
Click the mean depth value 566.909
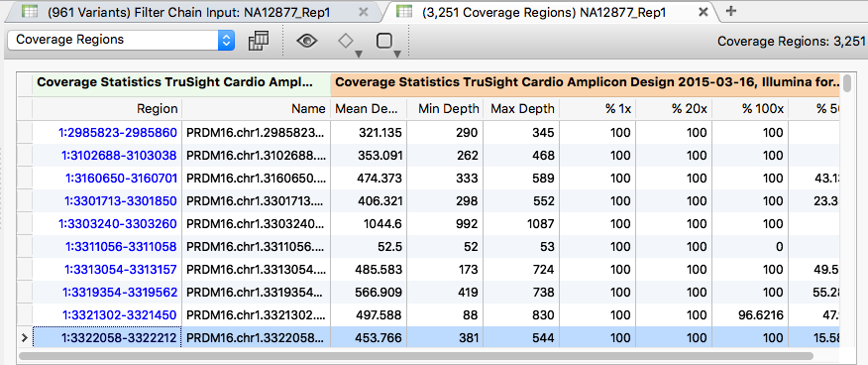(379, 292)
